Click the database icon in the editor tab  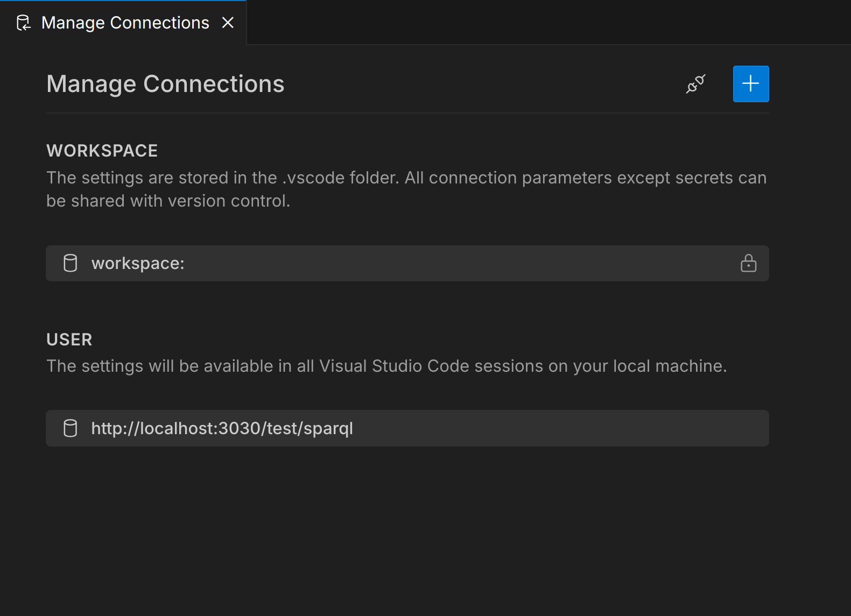(23, 22)
